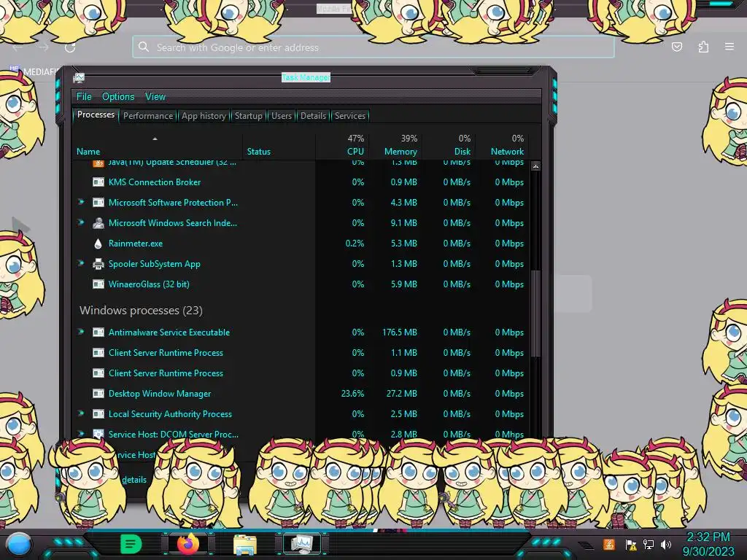Click the WinaeroGlass process icon

pyautogui.click(x=98, y=284)
